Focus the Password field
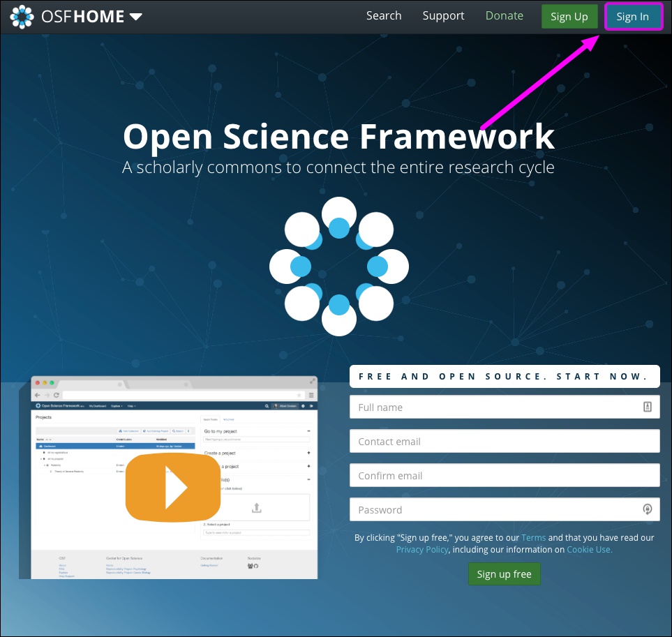672x637 pixels. 505,510
